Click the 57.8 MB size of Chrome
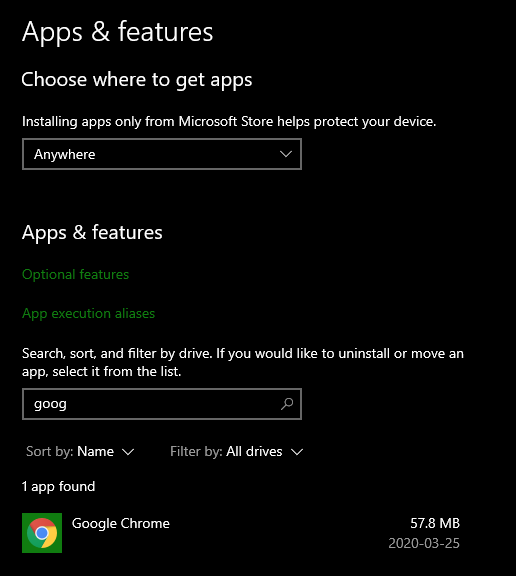Image resolution: width=516 pixels, height=576 pixels. point(435,523)
